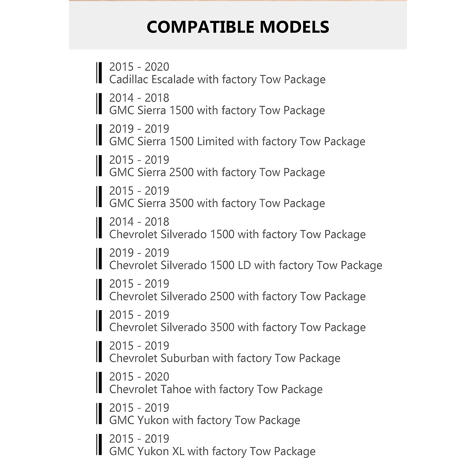Click the Chevrolet Tahoe model line
476x476 pixels.
pyautogui.click(x=216, y=389)
